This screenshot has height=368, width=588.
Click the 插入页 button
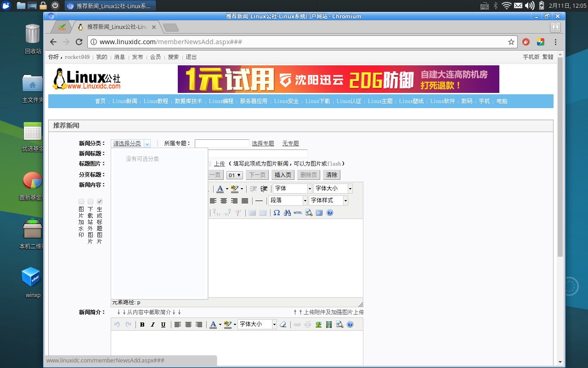pos(283,175)
